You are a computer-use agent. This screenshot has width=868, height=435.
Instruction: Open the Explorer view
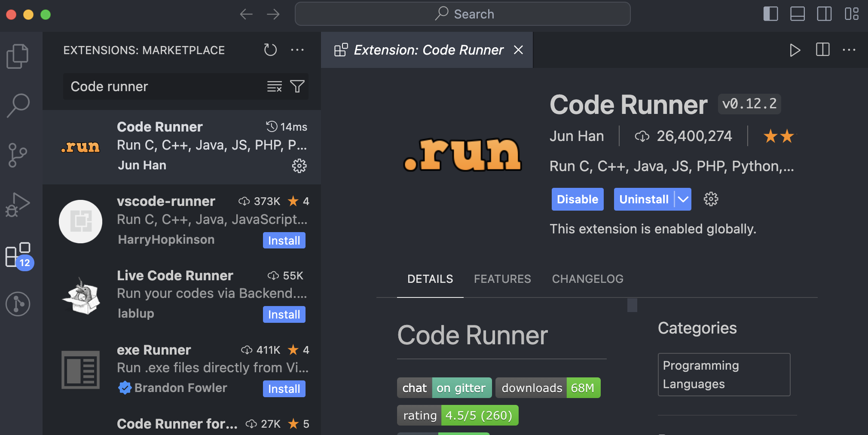coord(18,56)
